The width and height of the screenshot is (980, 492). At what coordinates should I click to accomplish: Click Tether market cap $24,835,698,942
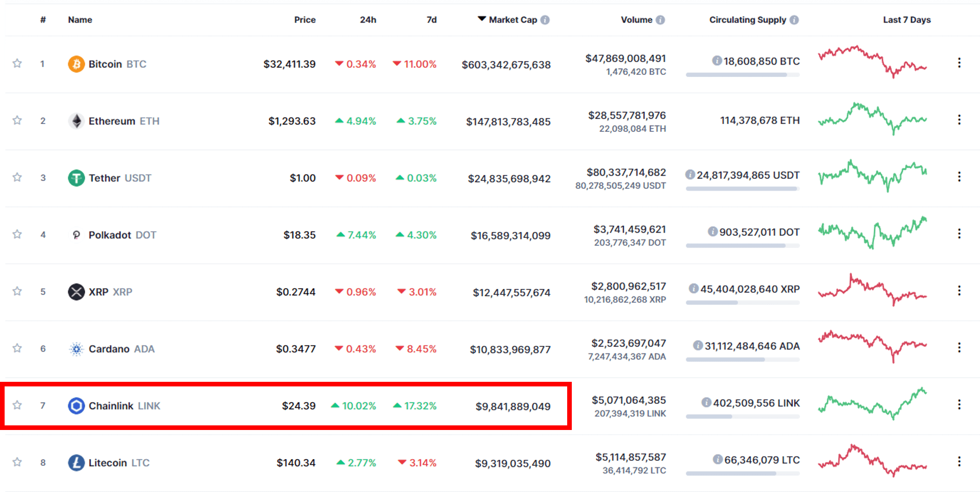(x=509, y=178)
